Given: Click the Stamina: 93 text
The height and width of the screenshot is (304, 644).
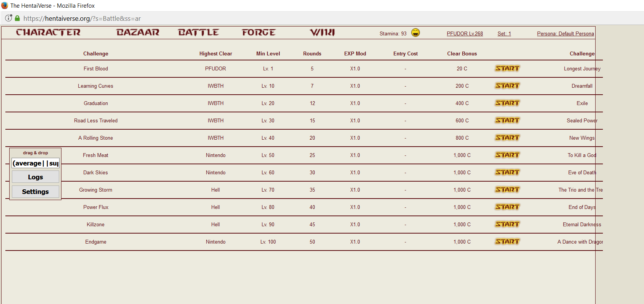Looking at the screenshot, I should point(393,33).
